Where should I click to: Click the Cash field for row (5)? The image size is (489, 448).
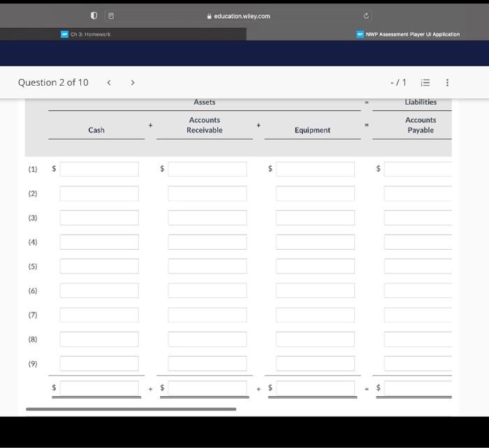(x=99, y=267)
